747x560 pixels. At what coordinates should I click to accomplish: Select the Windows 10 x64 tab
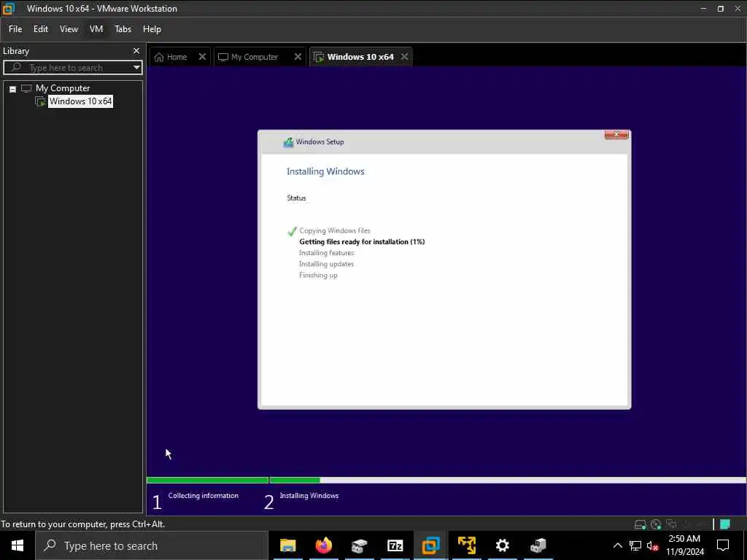point(360,57)
